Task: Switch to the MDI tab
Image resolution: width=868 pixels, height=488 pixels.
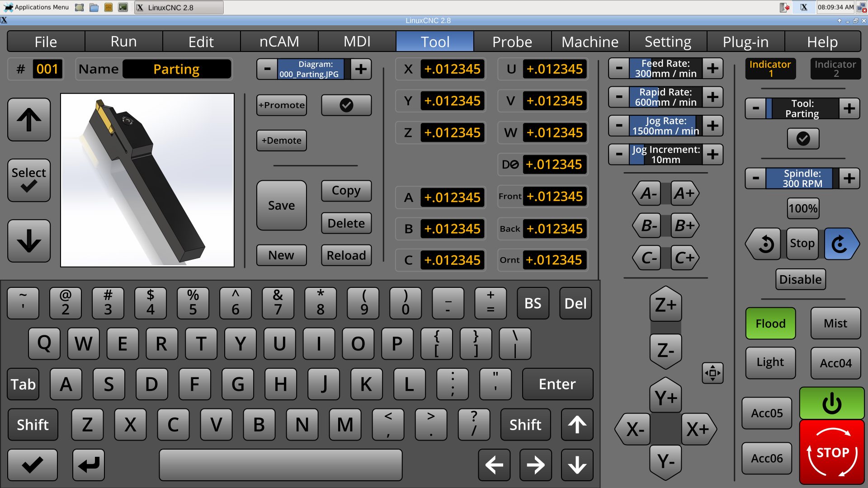Action: tap(357, 42)
